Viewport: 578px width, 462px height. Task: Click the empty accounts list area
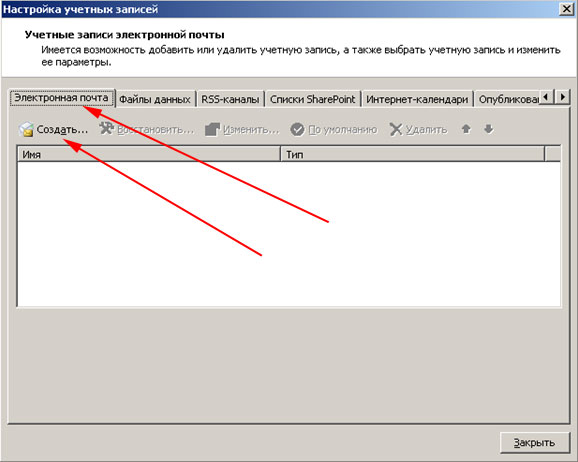tap(289, 234)
